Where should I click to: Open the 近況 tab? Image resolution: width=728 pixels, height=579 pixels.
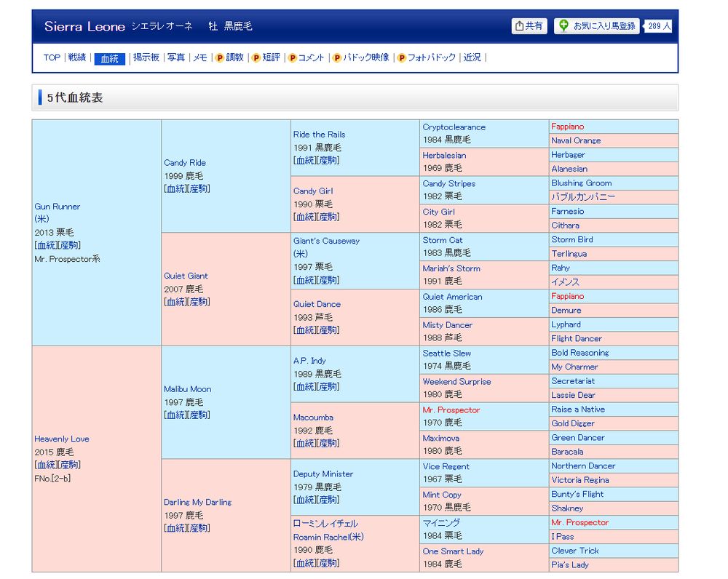pyautogui.click(x=472, y=57)
